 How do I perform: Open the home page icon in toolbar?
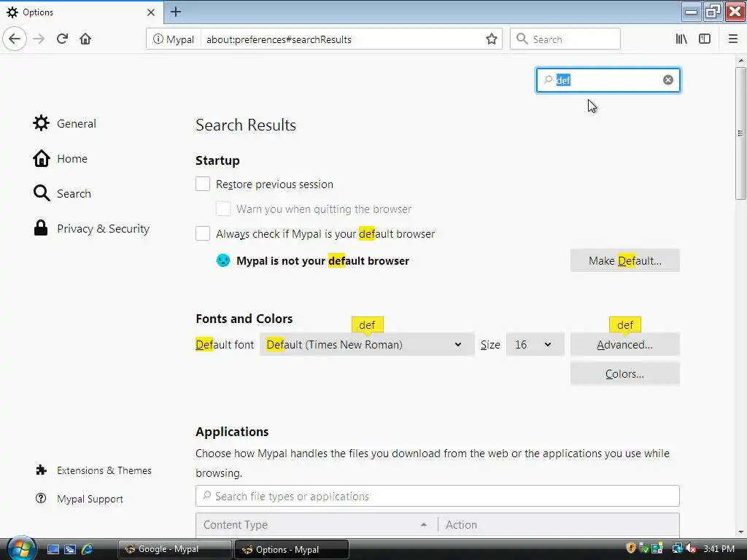point(85,39)
